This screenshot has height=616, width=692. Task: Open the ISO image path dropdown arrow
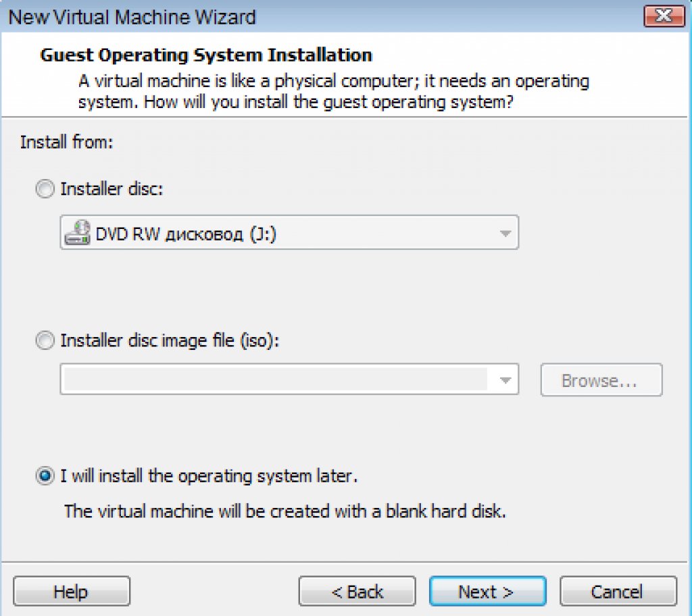504,381
